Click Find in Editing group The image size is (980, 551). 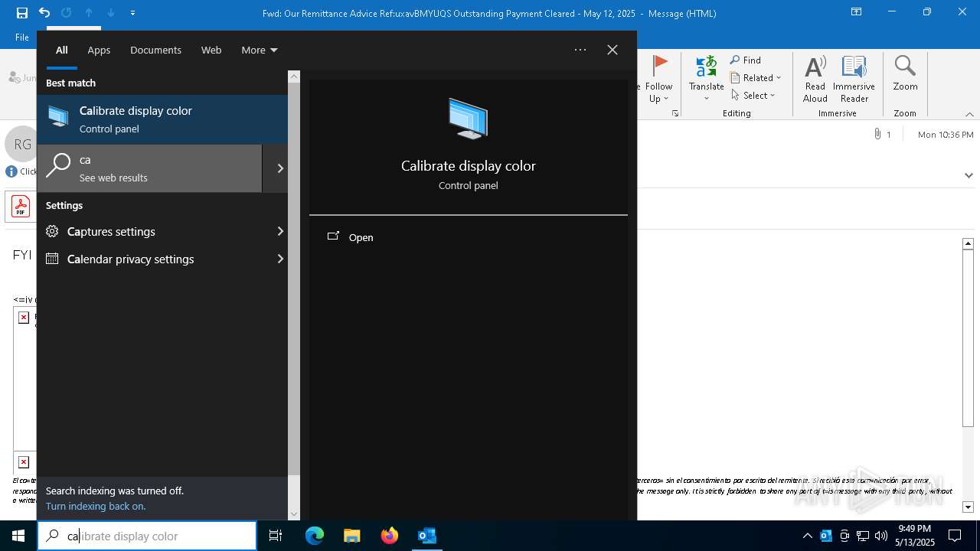coord(746,60)
